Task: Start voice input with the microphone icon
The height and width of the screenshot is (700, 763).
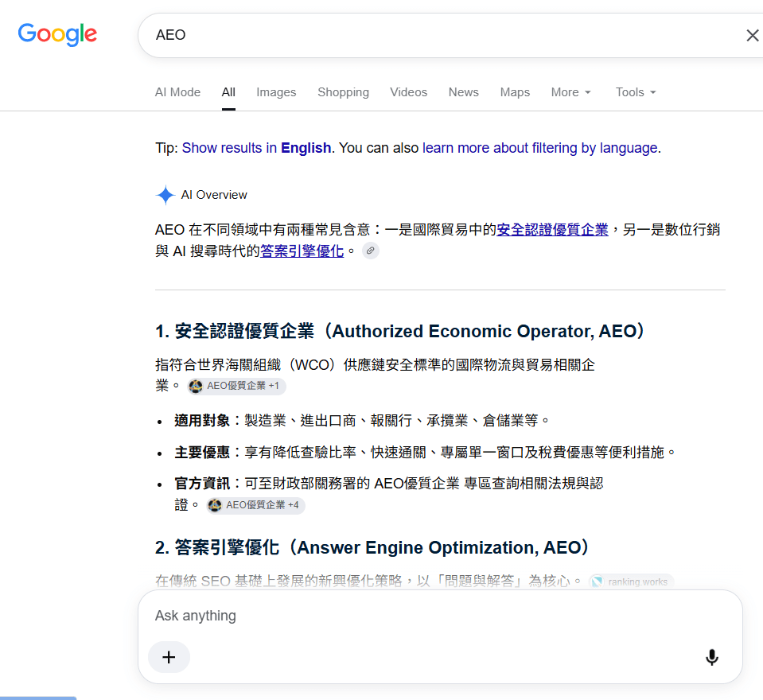Action: click(712, 657)
